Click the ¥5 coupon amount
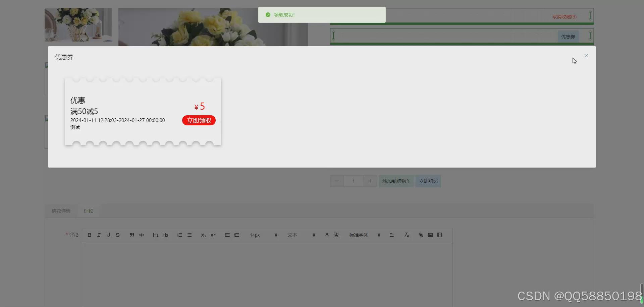 tap(200, 107)
